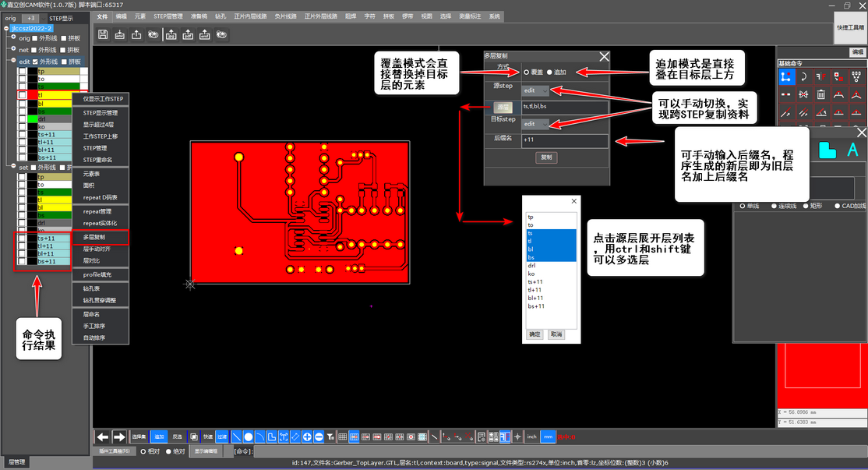Image resolution: width=868 pixels, height=470 pixels.
Task: Click the highlighted blue tool in 基础命令 panel
Action: 786,77
